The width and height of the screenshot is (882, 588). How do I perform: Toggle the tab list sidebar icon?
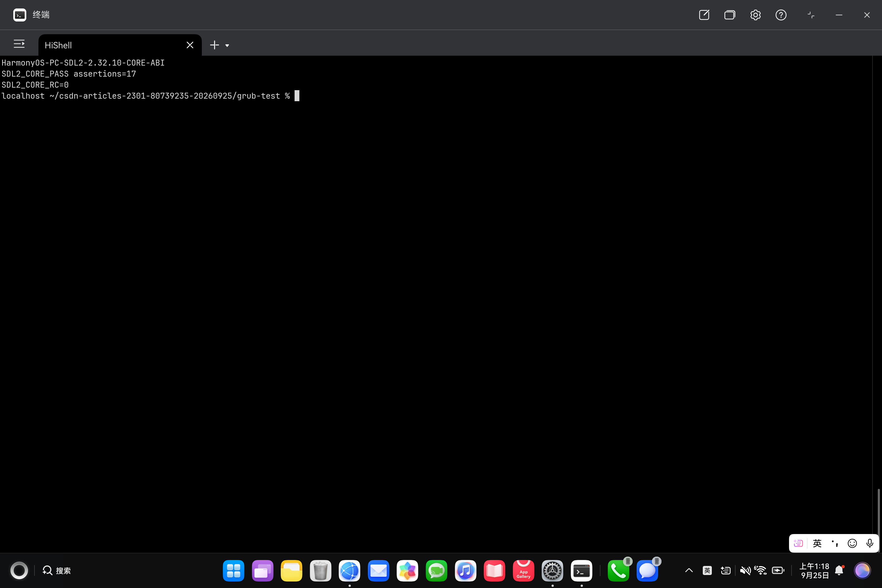(19, 44)
